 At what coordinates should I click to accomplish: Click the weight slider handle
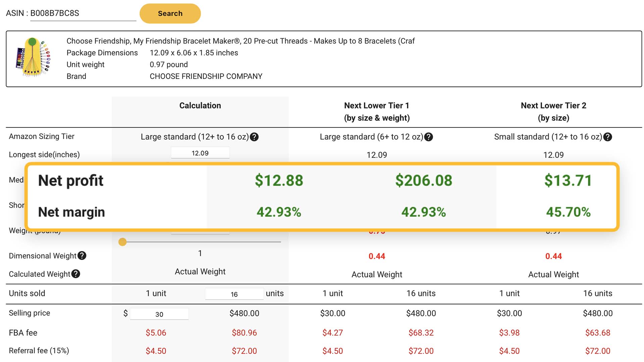point(122,242)
